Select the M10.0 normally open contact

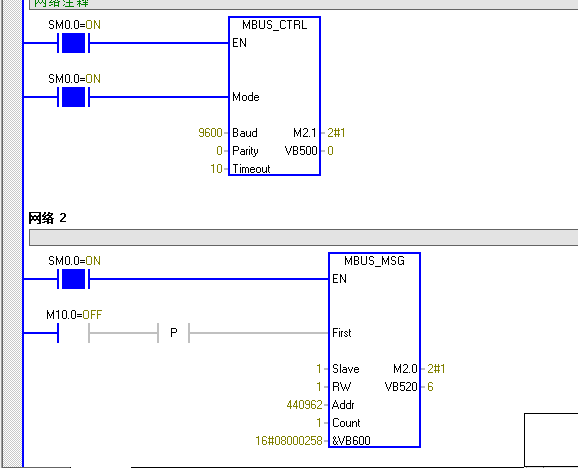73,333
